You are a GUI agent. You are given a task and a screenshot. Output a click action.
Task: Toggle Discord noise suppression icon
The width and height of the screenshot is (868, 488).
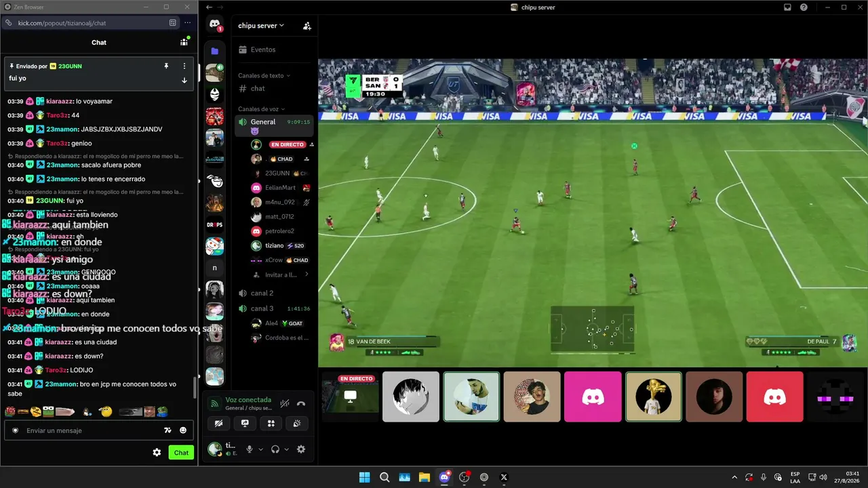[x=285, y=403]
